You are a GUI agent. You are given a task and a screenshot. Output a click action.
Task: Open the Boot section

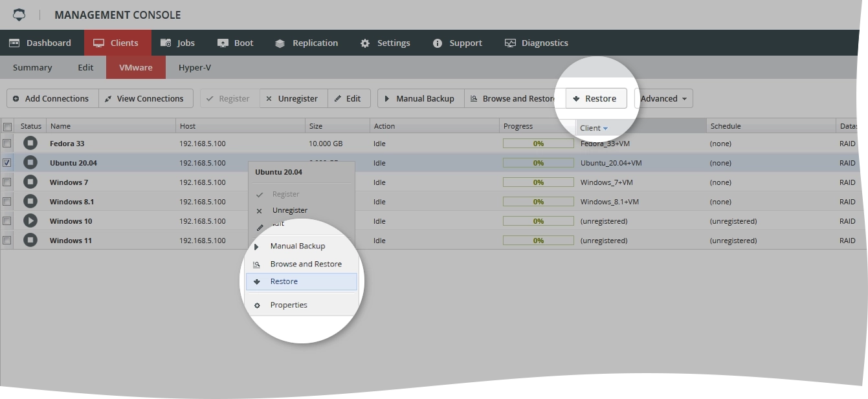coord(236,43)
